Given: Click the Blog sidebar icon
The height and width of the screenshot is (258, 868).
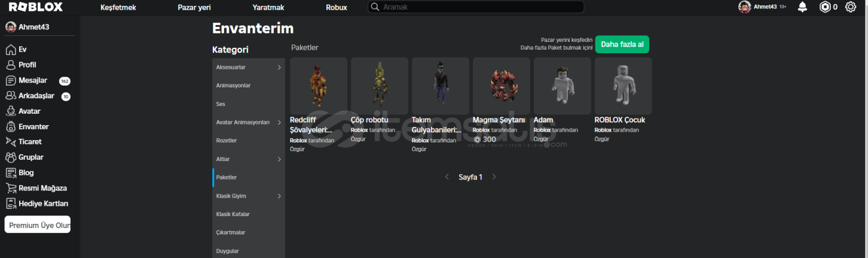Looking at the screenshot, I should tap(11, 172).
